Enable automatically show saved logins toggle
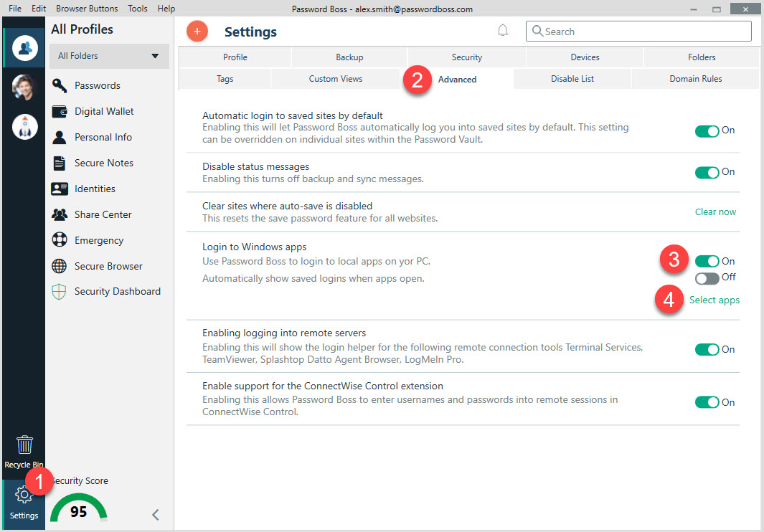Image resolution: width=764 pixels, height=532 pixels. [707, 278]
